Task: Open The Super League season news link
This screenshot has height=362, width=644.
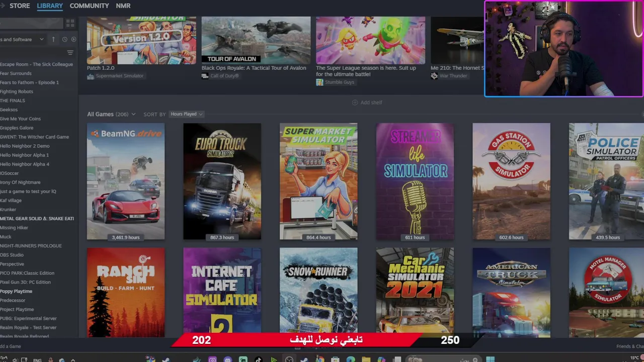Action: click(366, 71)
